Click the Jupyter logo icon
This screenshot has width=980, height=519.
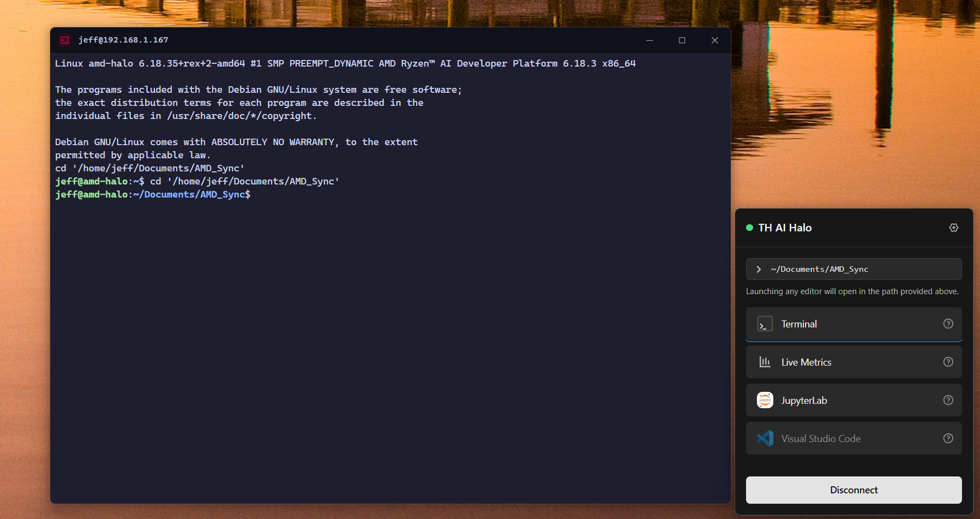point(765,400)
